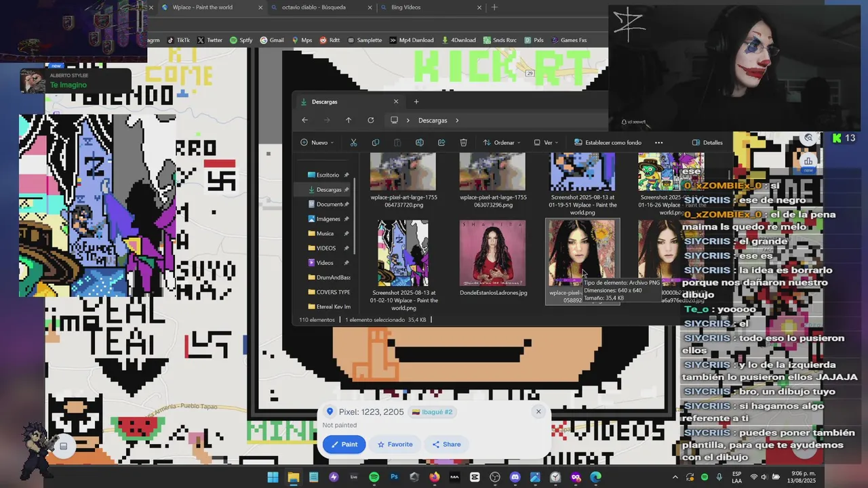Open the Gmail bookmark

click(x=272, y=40)
